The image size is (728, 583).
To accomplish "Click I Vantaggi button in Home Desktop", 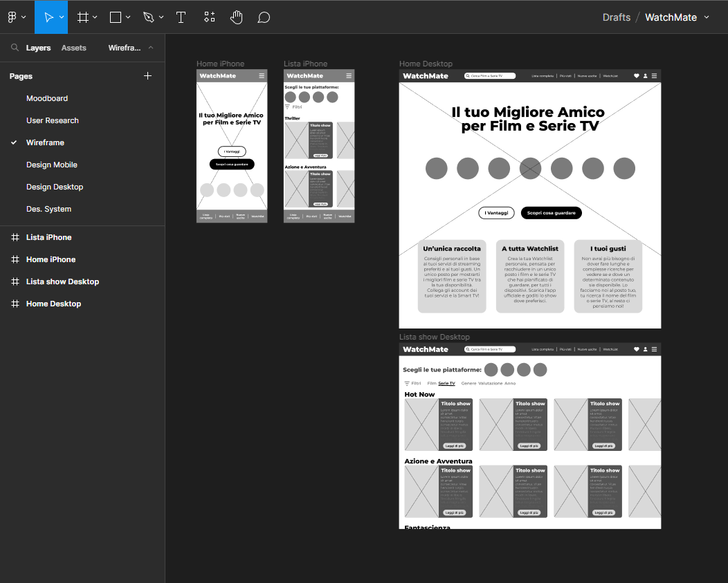I will pos(496,212).
